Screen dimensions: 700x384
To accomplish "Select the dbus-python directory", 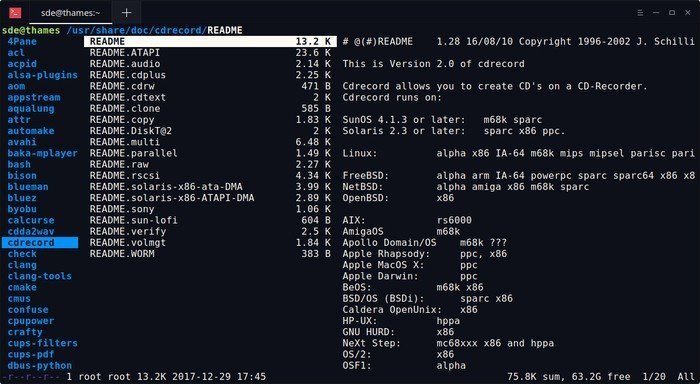I will pos(39,365).
